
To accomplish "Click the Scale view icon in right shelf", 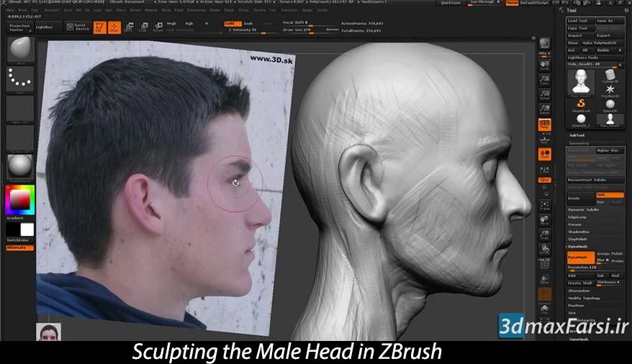I will [544, 235].
